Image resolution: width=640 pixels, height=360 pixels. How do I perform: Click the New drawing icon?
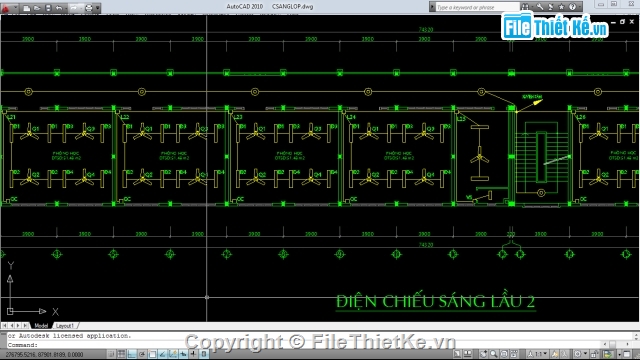coord(27,8)
